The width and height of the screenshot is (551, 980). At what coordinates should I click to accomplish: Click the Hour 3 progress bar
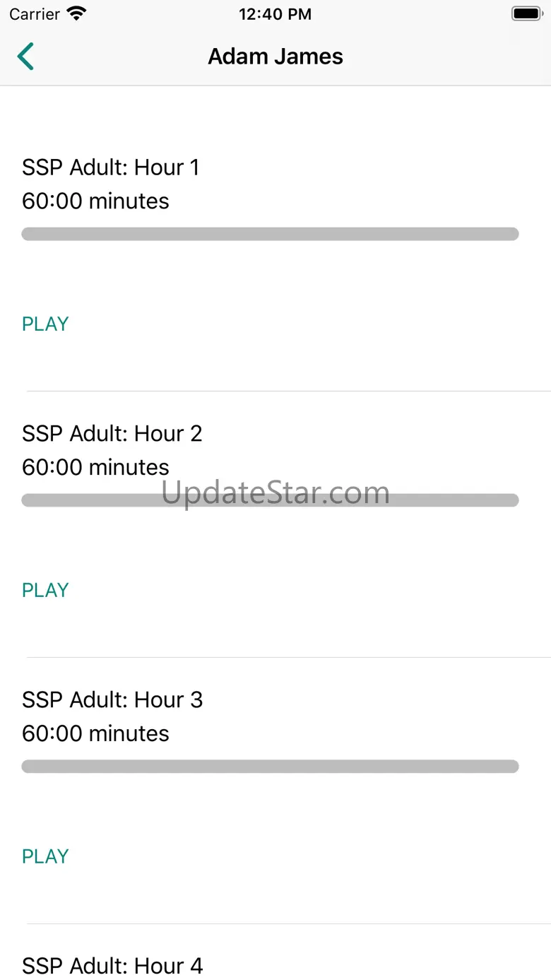point(270,767)
